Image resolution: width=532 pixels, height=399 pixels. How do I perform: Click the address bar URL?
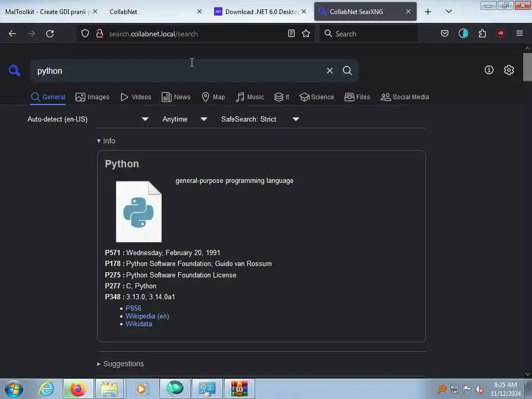[x=153, y=34]
